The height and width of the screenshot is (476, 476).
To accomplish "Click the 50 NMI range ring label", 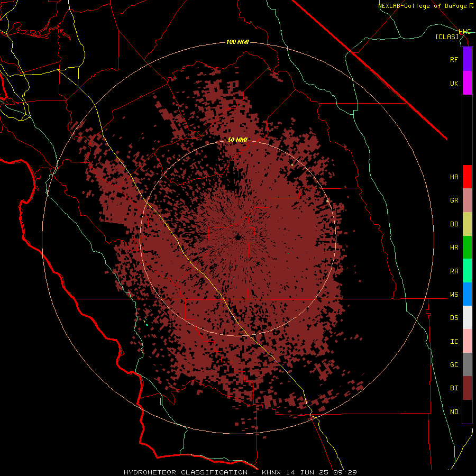I will pyautogui.click(x=237, y=140).
